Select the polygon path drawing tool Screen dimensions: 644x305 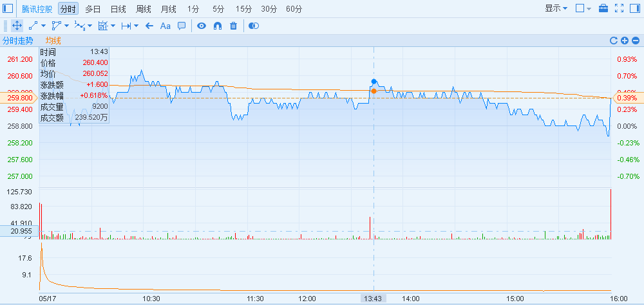click(56, 26)
